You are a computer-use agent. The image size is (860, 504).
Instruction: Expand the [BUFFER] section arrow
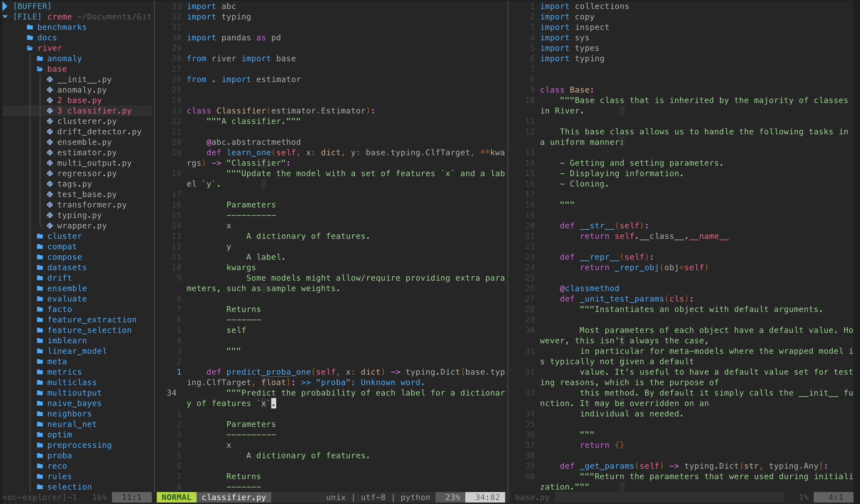5,6
